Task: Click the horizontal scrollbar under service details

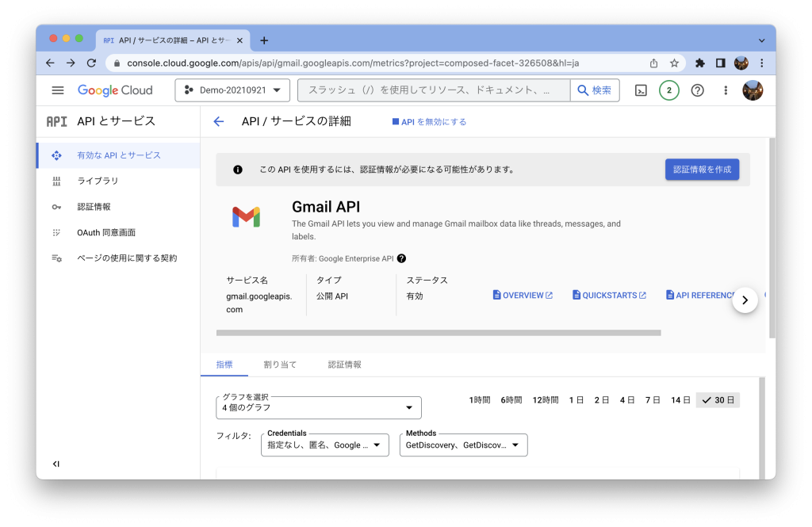Action: pos(438,333)
